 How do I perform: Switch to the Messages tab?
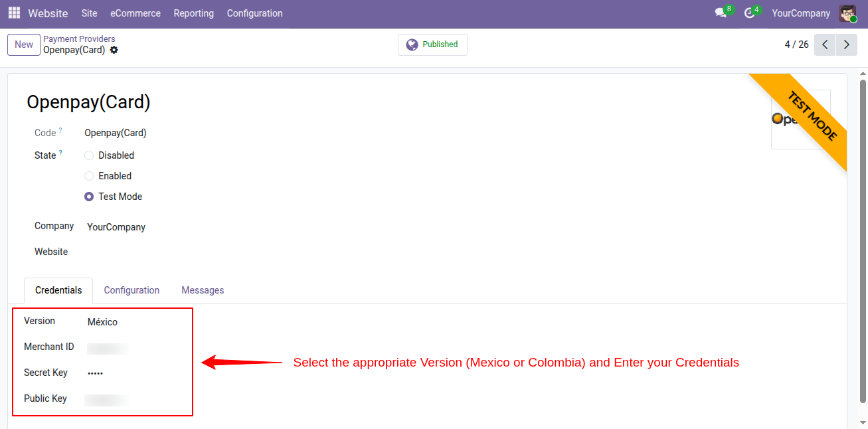(203, 290)
